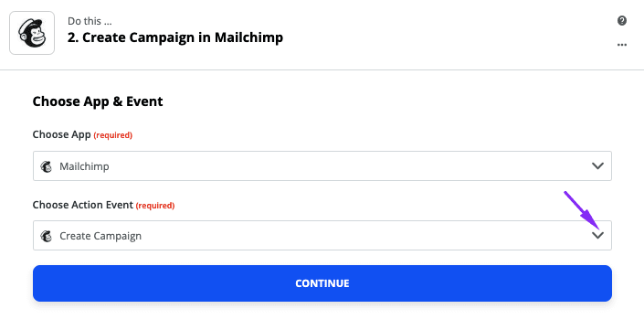
Task: Select the Mailchimp text in app field
Action: tap(84, 166)
